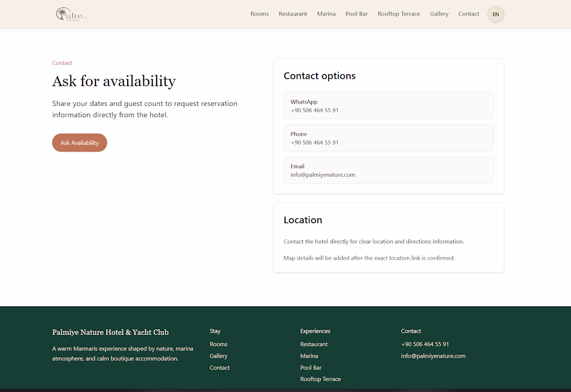Screen dimensions: 571x392
Task: Click the small red 'Contact' label above heading
Action: click(62, 63)
